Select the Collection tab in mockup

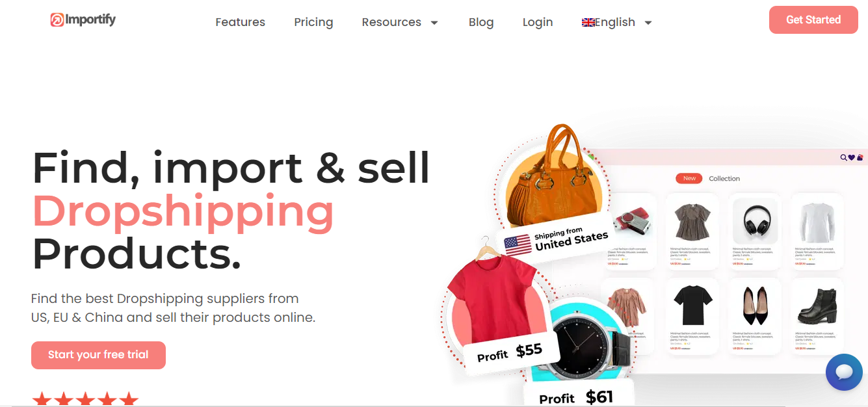[x=724, y=178]
